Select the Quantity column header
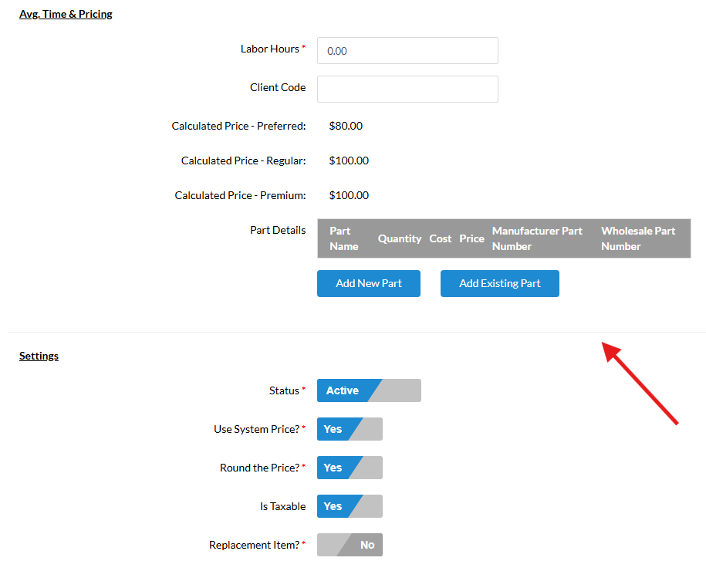Image resolution: width=706 pixels, height=588 pixels. click(x=400, y=238)
